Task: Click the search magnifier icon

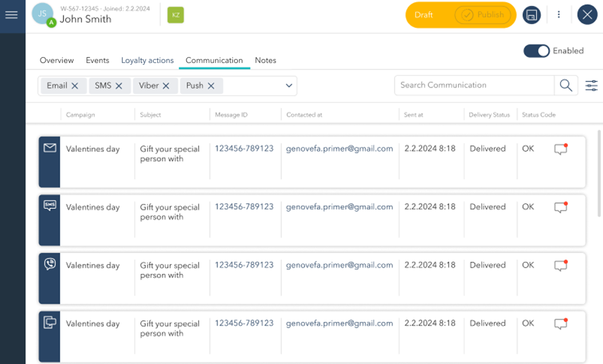Action: 566,85
